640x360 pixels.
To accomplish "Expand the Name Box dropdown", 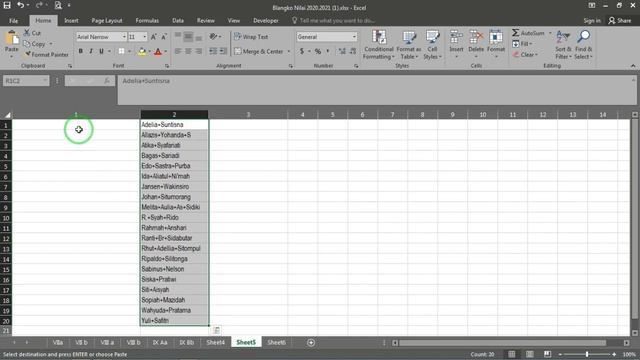I will pyautogui.click(x=44, y=80).
